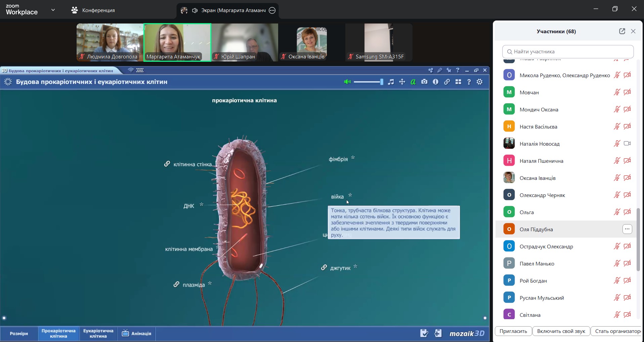The width and height of the screenshot is (644, 342).
Task: Switch to the Еукаріотична клітина tab
Action: [x=98, y=333]
